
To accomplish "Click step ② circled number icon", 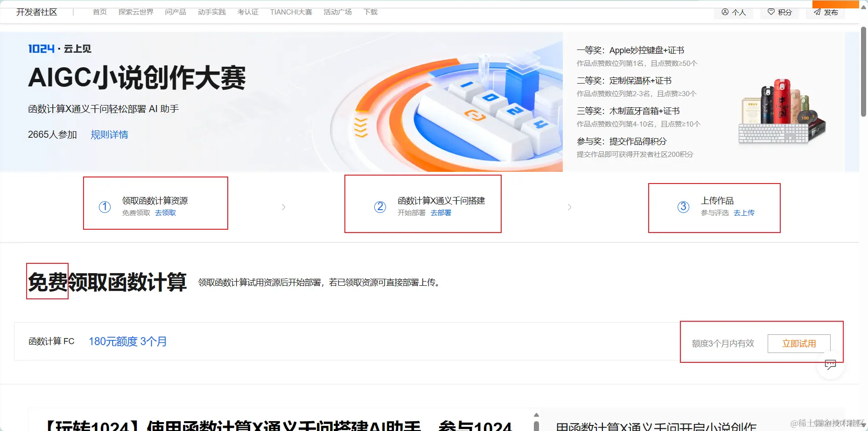I will point(380,206).
